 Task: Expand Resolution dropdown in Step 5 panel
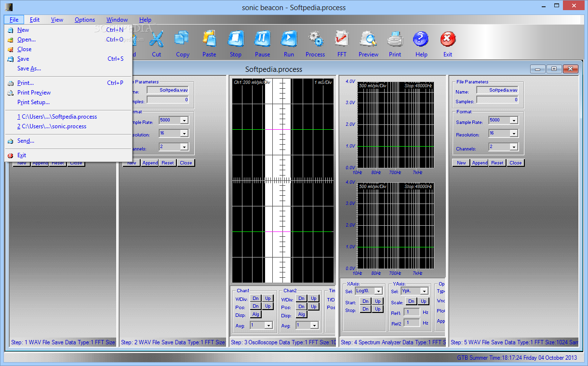tap(514, 134)
